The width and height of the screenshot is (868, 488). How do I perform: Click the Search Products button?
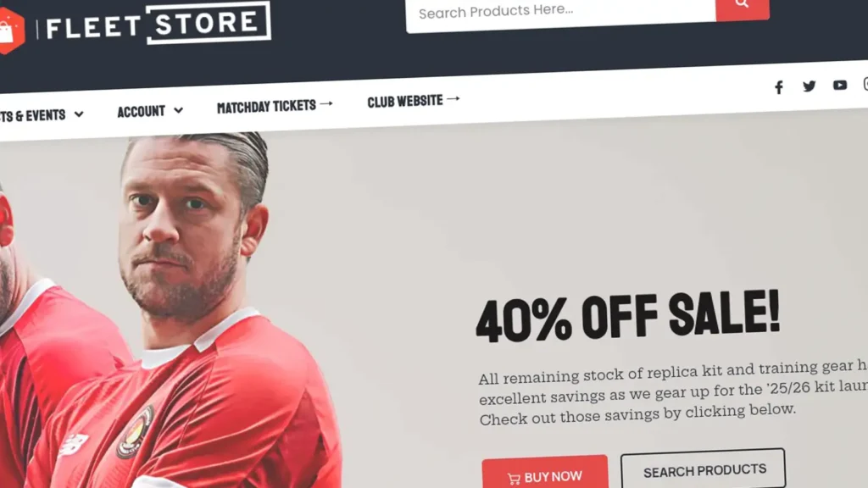click(703, 469)
